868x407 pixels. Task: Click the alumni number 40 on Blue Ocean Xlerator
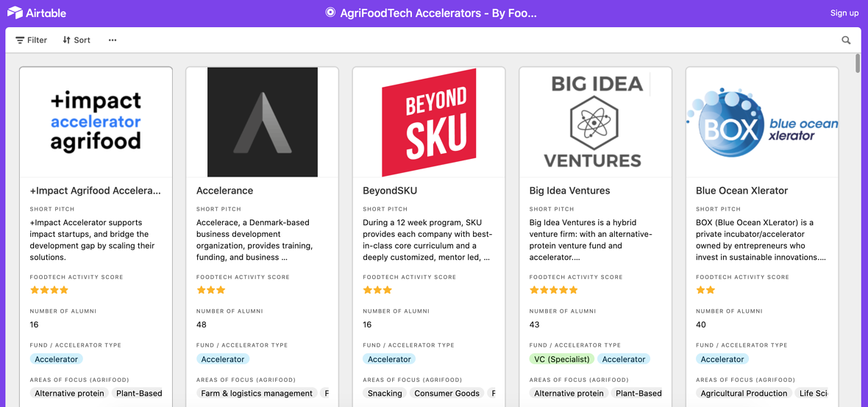coord(701,325)
